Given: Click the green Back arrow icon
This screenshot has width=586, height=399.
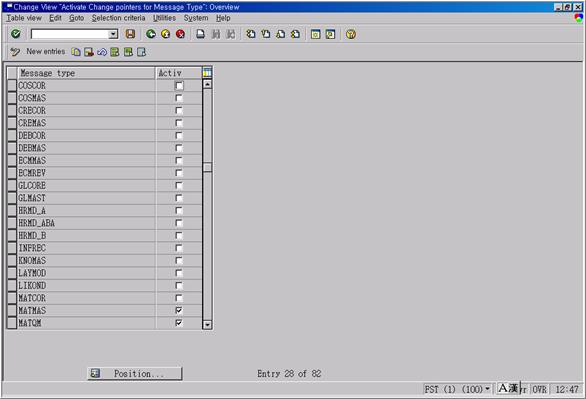Looking at the screenshot, I should 151,34.
